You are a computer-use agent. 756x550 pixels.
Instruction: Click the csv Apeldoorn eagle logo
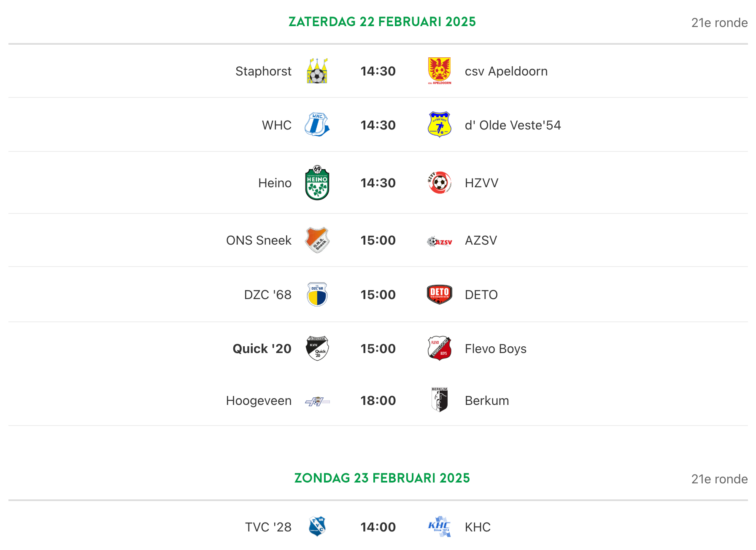[440, 71]
